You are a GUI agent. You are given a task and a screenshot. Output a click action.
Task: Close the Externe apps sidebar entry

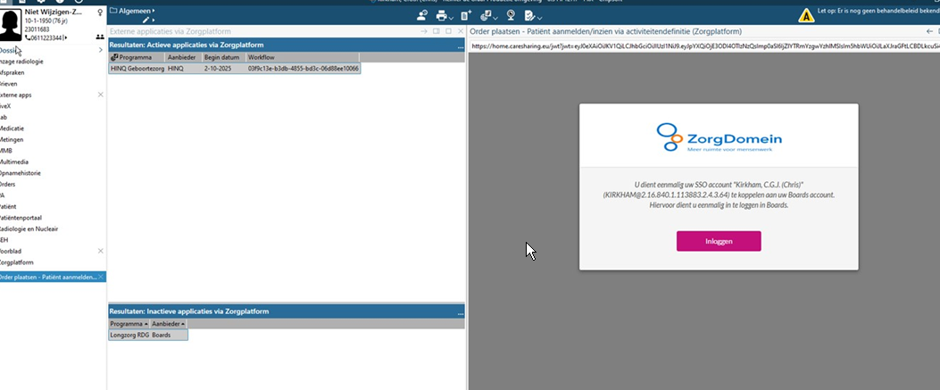pos(101,95)
